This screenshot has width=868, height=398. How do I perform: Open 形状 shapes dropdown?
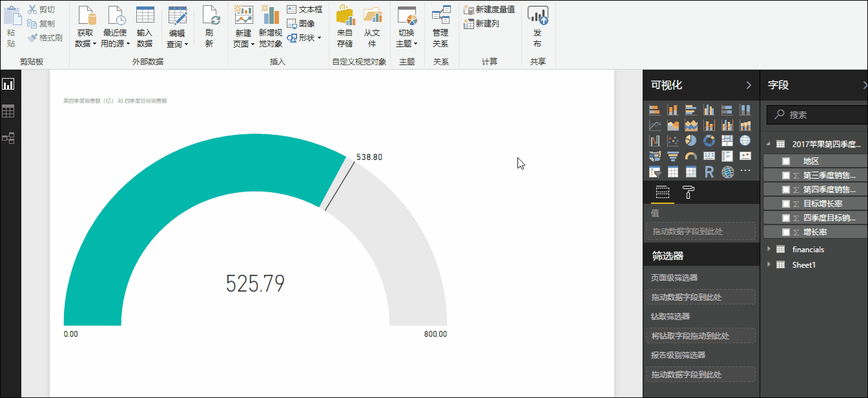[304, 38]
